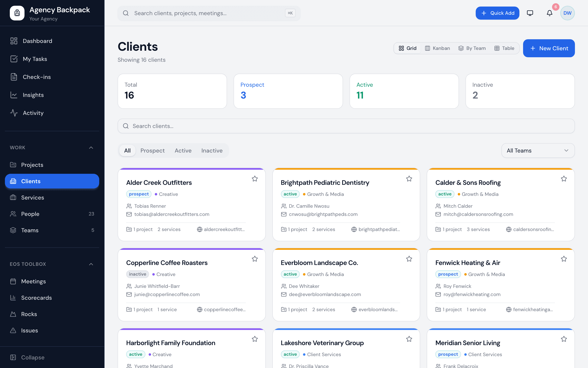The width and height of the screenshot is (588, 368).
Task: Collapse the WORK sidebar section
Action: coord(91,147)
